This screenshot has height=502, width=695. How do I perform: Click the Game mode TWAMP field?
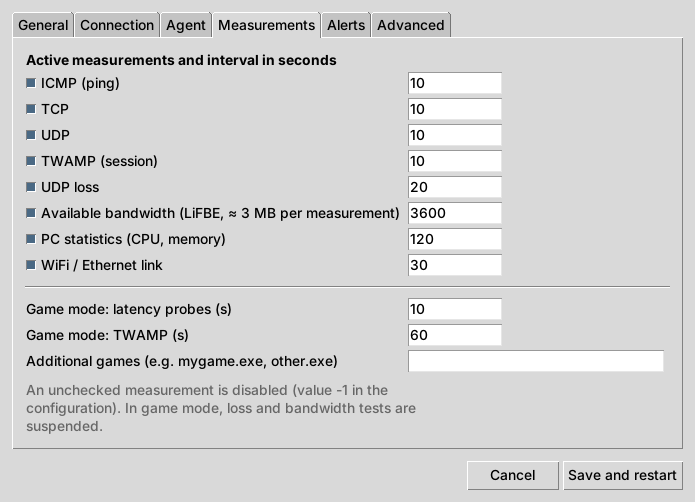pyautogui.click(x=455, y=335)
